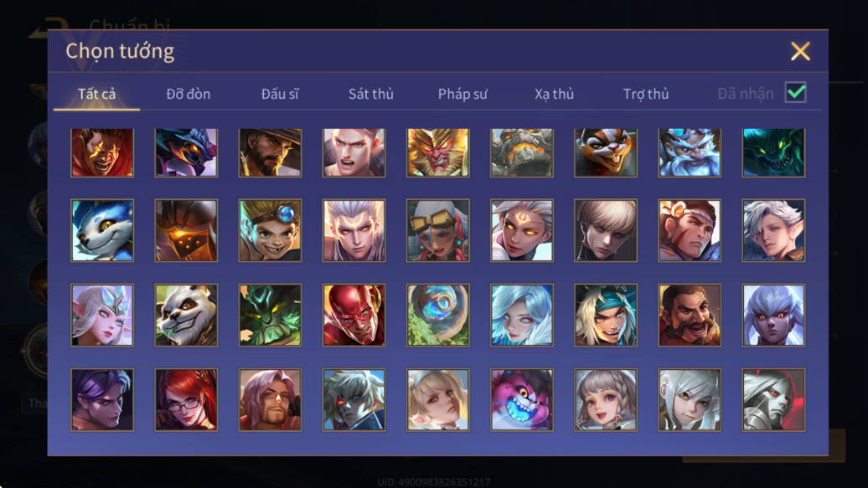
Task: Switch to the Đỡ đòn tab
Action: point(189,94)
